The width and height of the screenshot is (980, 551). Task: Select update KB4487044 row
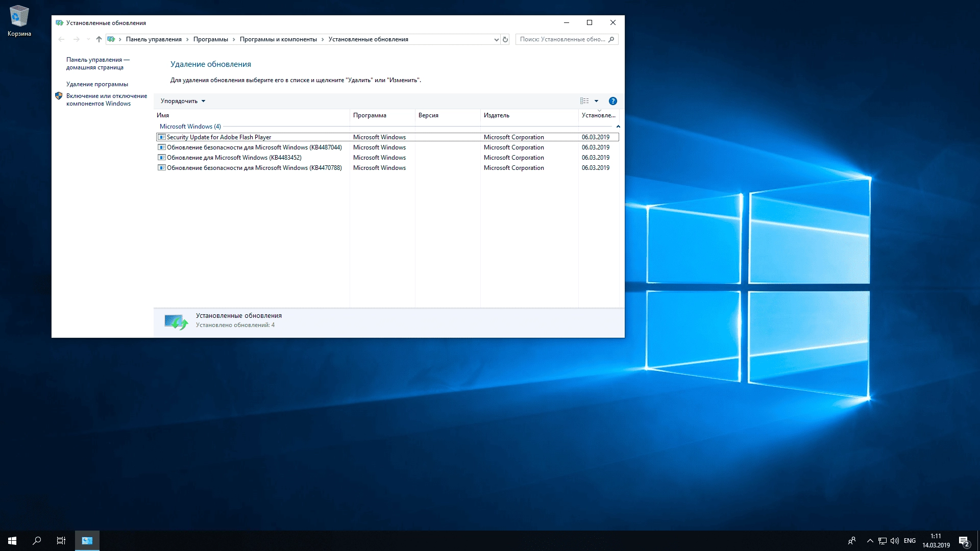387,147
